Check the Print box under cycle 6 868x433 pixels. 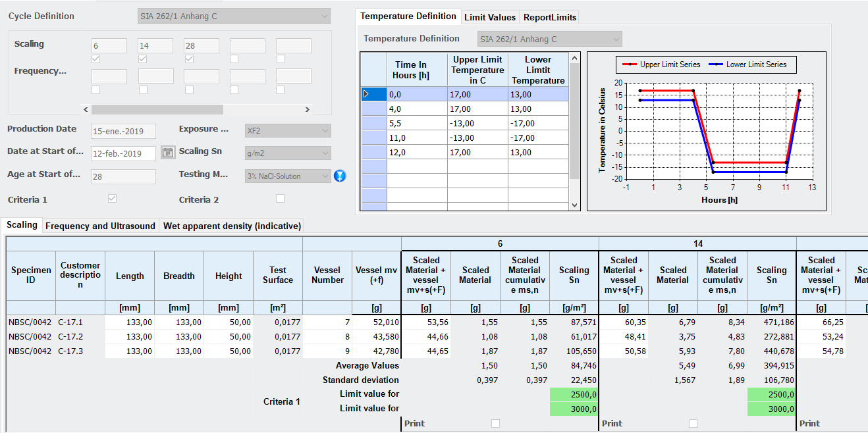495,423
